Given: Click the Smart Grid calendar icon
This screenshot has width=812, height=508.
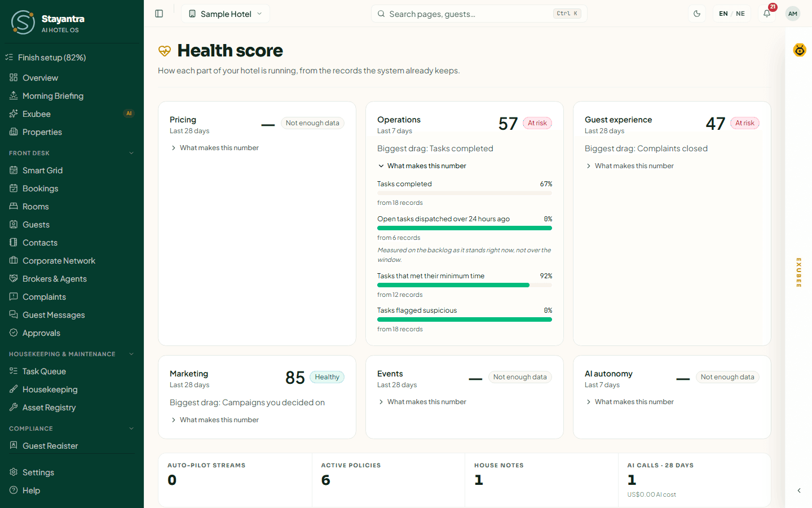Looking at the screenshot, I should [x=14, y=170].
